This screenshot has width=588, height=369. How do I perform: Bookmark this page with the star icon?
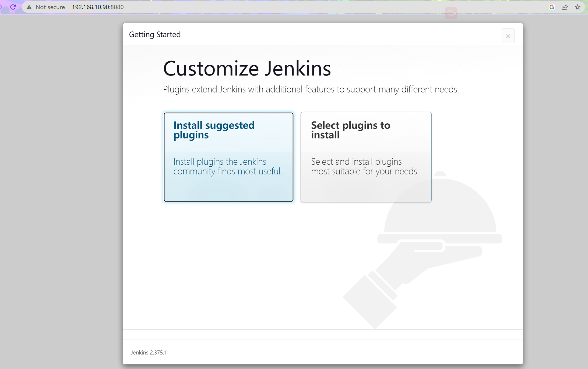[x=578, y=7]
